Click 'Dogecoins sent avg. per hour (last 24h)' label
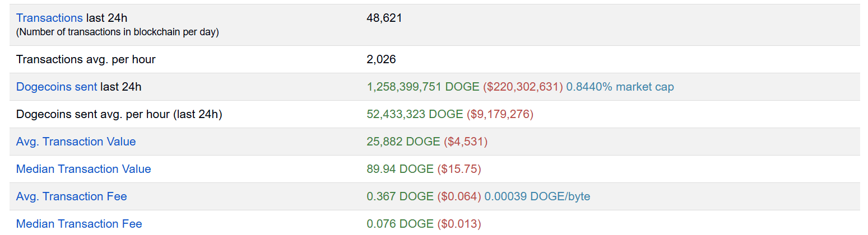Viewport: 868px width, 235px height. 119,114
